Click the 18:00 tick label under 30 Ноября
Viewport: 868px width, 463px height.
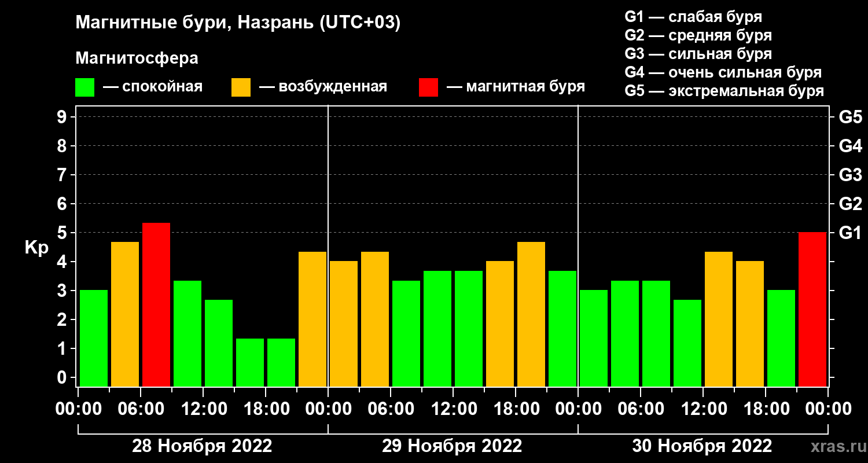(x=766, y=409)
